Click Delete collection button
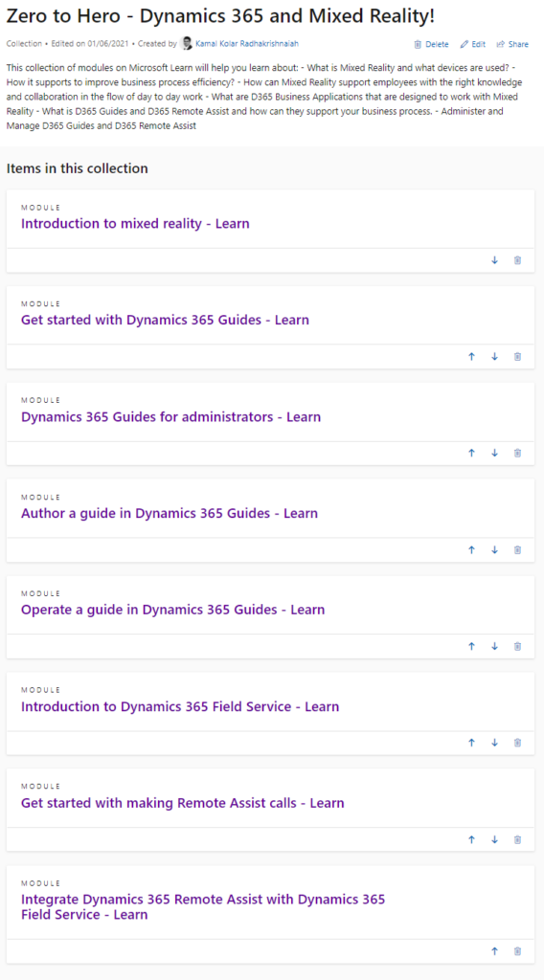Image resolution: width=544 pixels, height=980 pixels. (431, 44)
